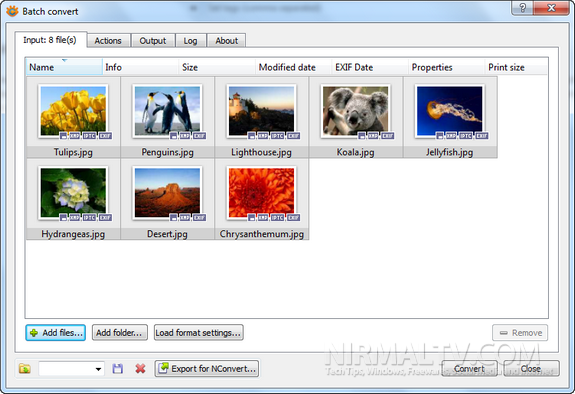The width and height of the screenshot is (575, 394).
Task: Sort by EXIF Date column header
Action: (370, 67)
